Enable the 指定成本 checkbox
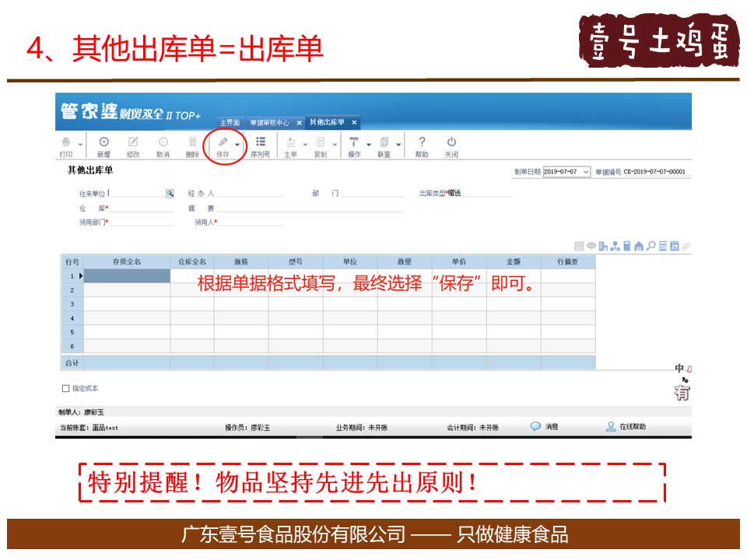Viewport: 747px width, 560px height. [65, 388]
